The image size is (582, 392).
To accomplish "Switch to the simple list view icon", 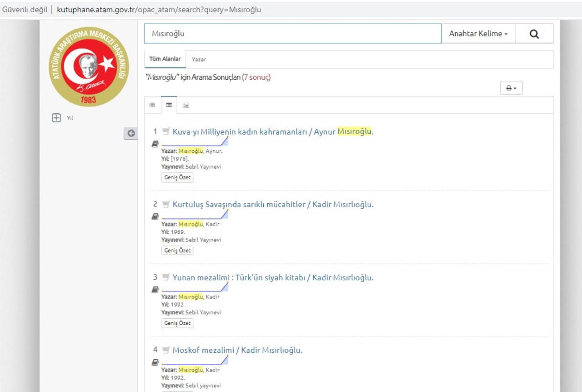I will point(152,105).
